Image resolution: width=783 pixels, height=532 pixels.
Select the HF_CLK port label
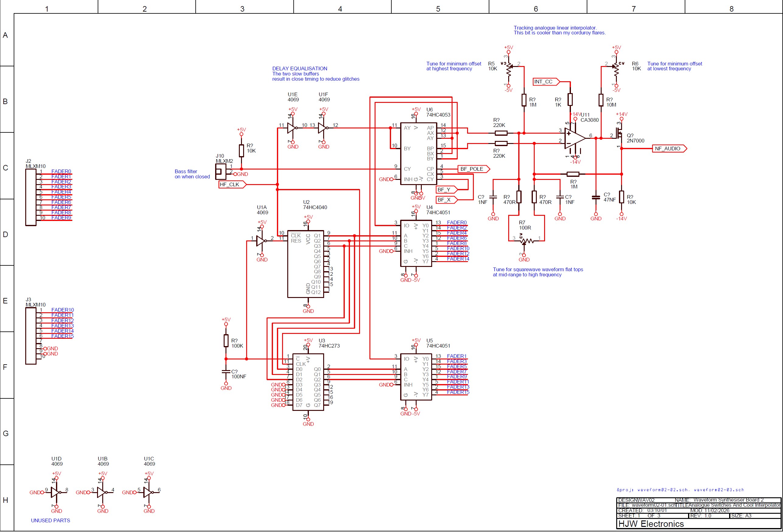click(232, 185)
